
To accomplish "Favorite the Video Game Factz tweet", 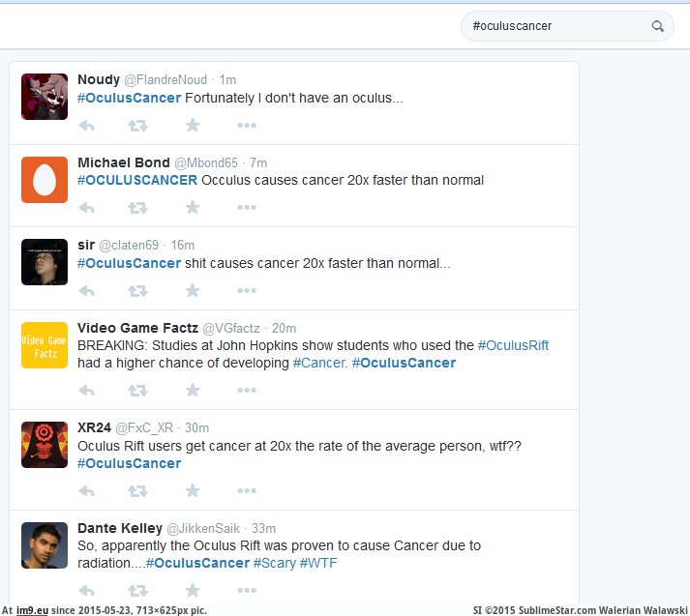I will [x=193, y=390].
